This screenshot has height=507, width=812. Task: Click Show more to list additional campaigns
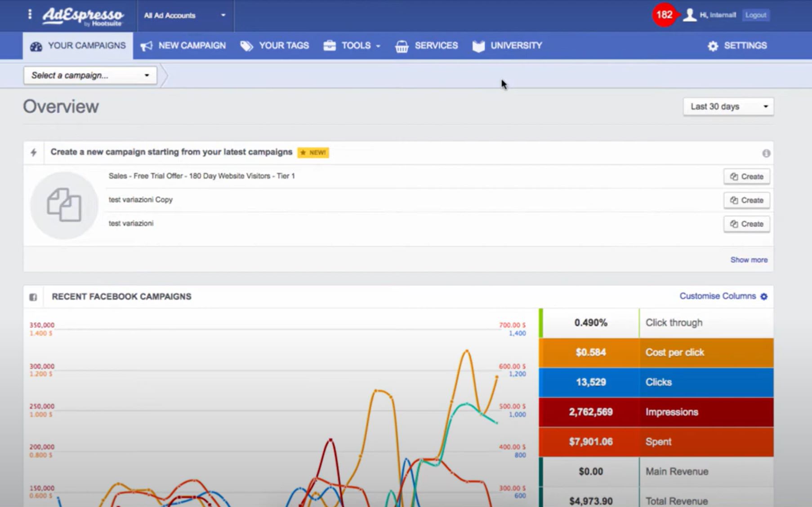tap(749, 260)
